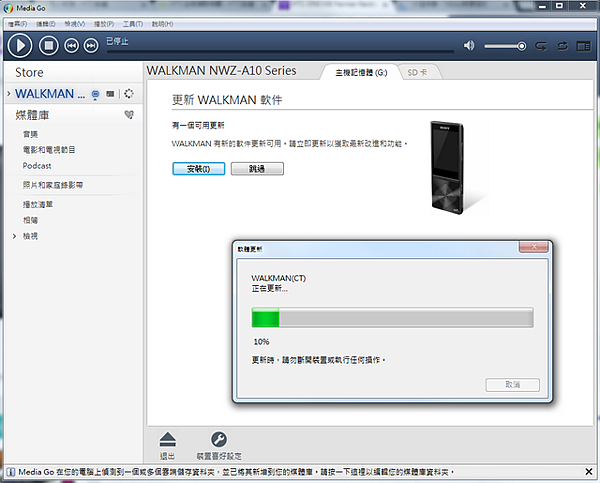
Task: Click the WALKMAN(CT) label in dialog
Action: [279, 278]
